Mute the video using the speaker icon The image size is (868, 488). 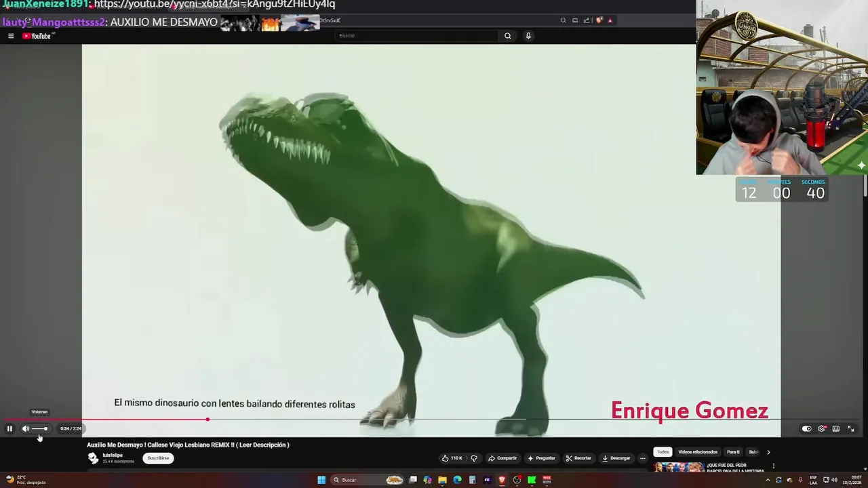click(x=26, y=428)
